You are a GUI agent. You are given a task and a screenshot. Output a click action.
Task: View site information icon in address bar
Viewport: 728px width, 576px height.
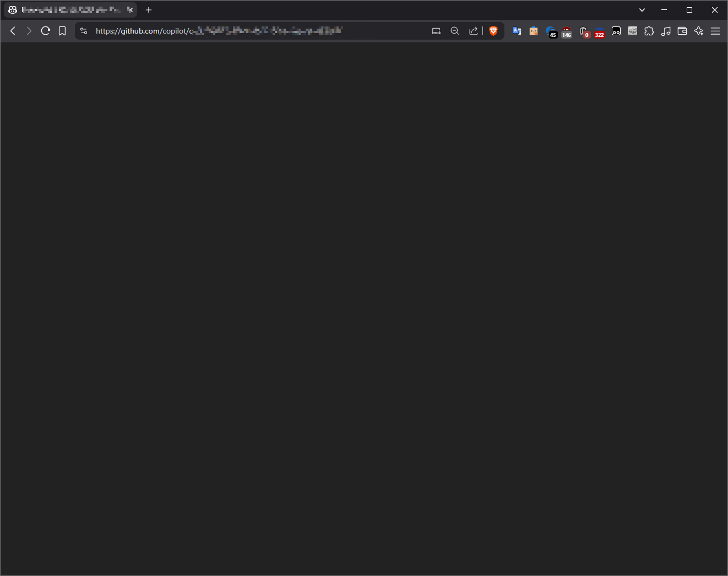coord(84,31)
